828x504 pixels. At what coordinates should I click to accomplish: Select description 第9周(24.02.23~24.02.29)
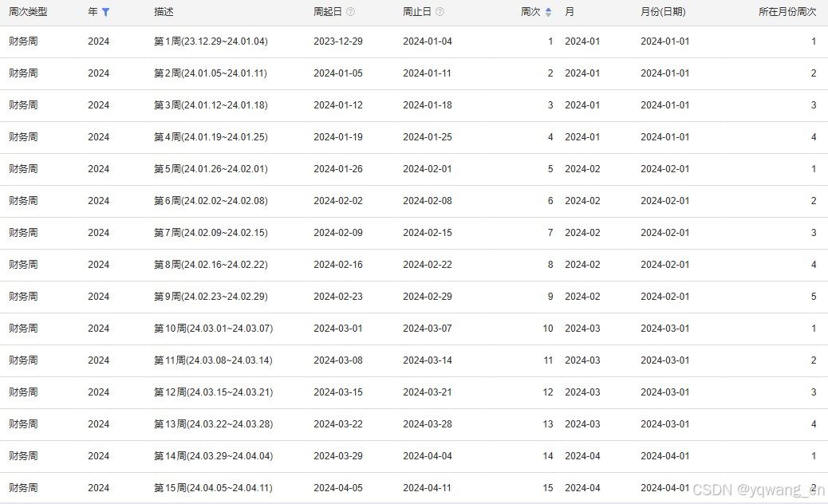coord(211,297)
